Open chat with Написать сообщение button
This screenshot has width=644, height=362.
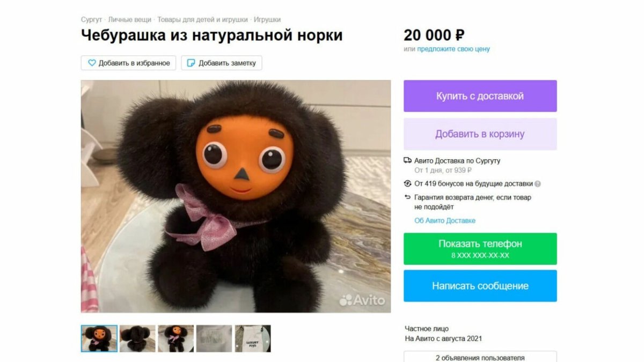pyautogui.click(x=480, y=286)
